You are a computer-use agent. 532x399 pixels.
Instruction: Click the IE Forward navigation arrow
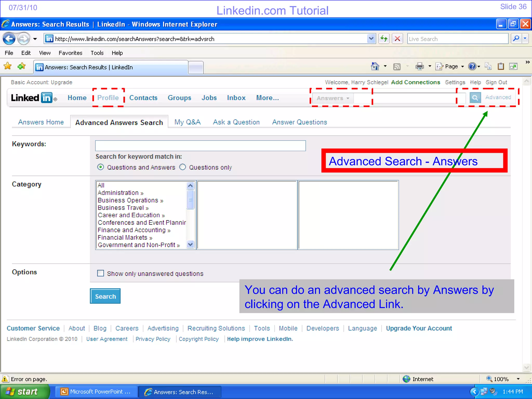coord(23,39)
